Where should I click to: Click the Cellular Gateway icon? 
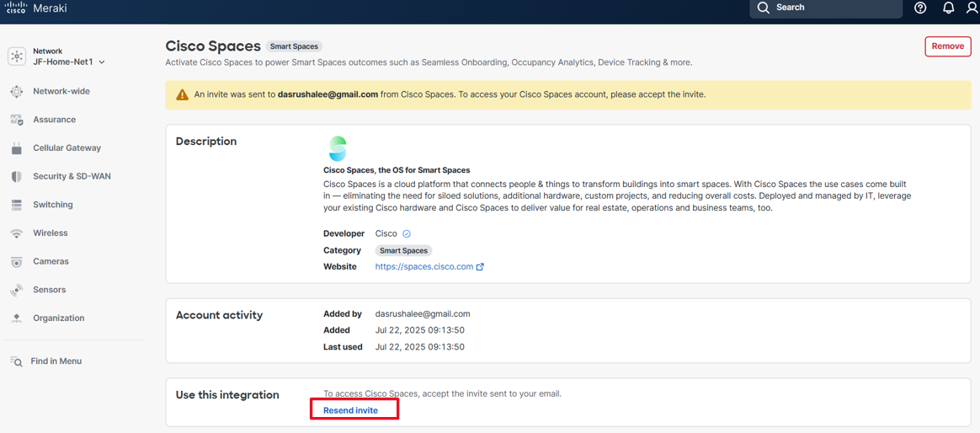coord(17,148)
